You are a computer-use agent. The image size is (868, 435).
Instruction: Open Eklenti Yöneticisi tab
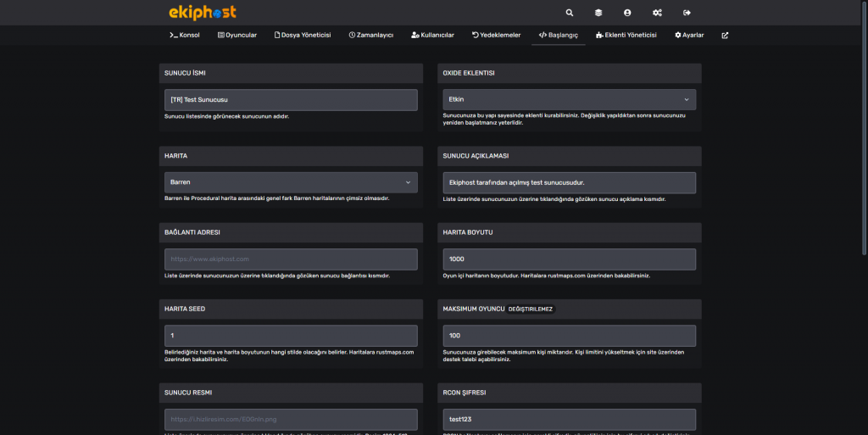click(x=626, y=36)
